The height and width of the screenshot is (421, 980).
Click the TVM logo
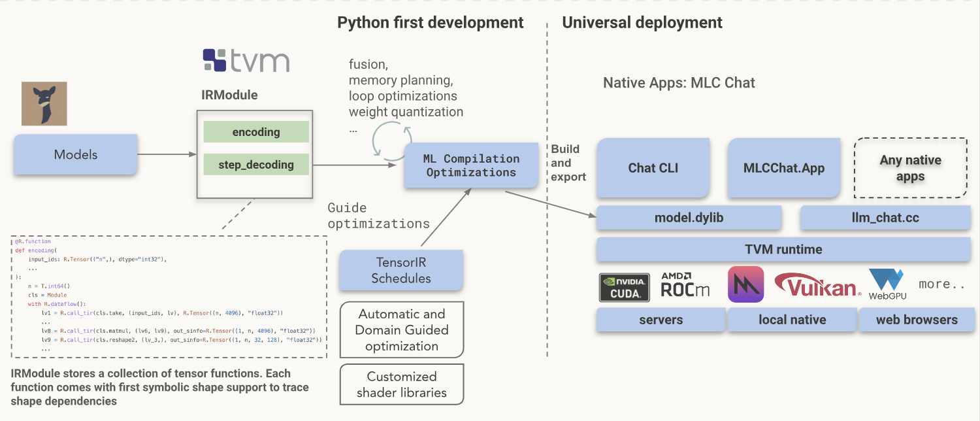pyautogui.click(x=246, y=60)
